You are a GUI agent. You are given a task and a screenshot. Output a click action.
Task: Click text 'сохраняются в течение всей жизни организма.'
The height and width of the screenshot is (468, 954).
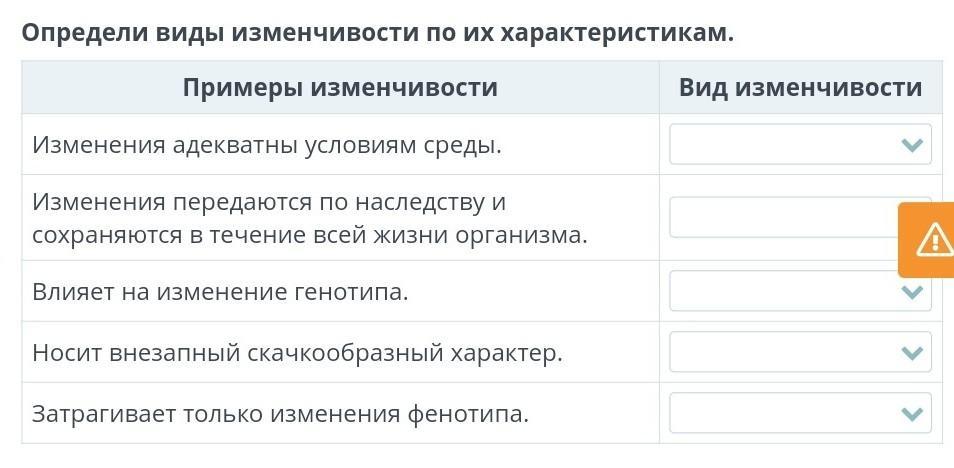click(310, 235)
